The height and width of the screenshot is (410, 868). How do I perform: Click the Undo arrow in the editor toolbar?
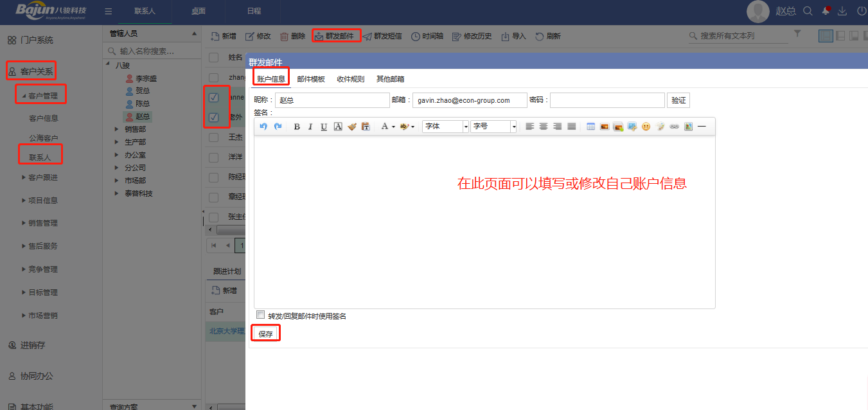263,127
